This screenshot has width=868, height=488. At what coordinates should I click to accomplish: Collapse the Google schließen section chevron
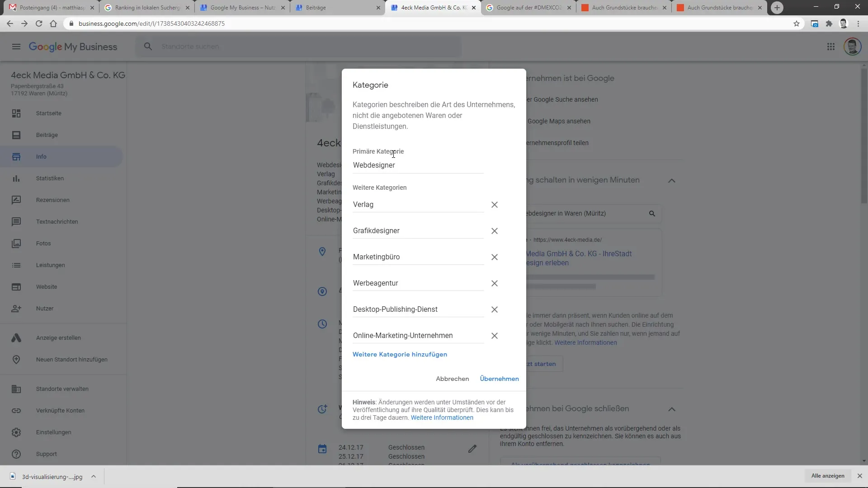tap(672, 409)
